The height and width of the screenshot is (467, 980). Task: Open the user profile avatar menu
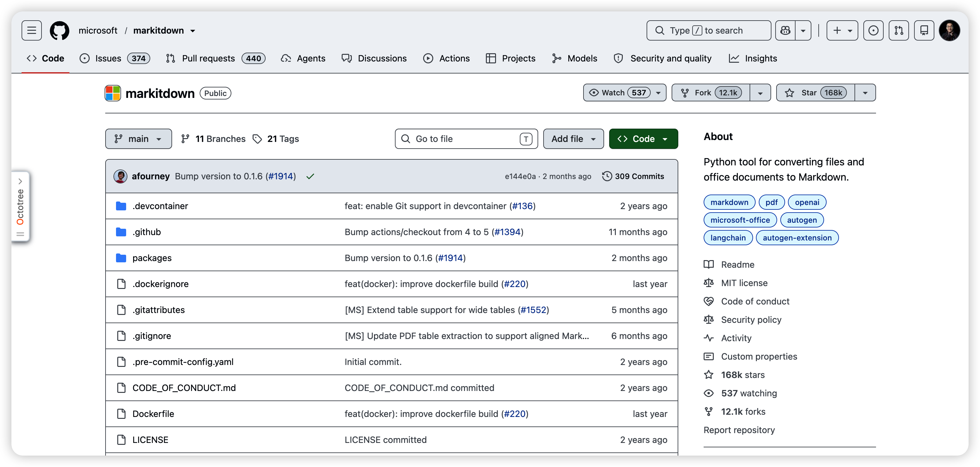point(949,30)
